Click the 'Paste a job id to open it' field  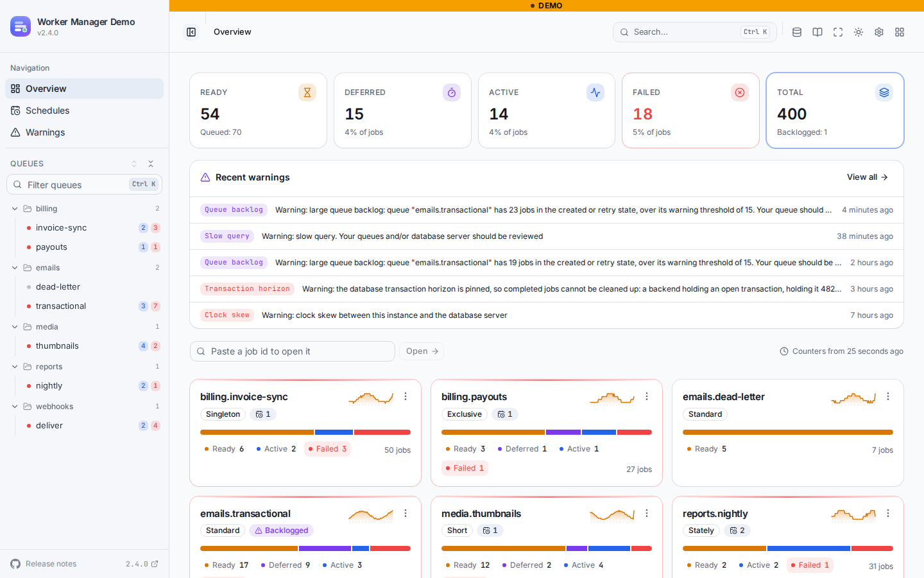coord(293,351)
